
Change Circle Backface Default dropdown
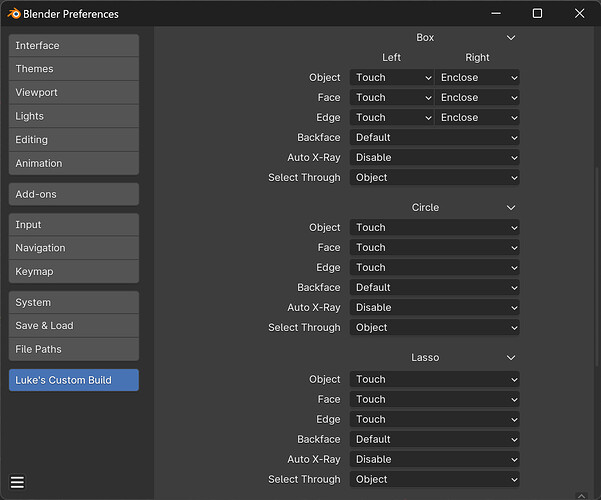tap(435, 287)
